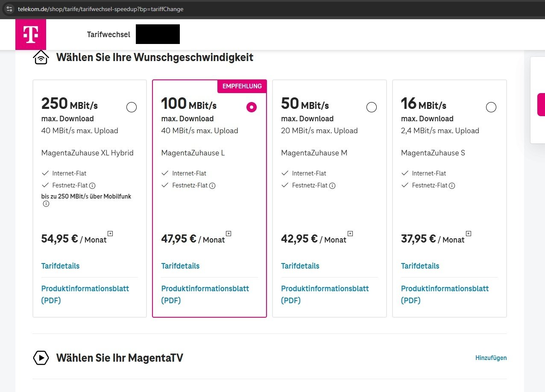Viewport: 545px width, 392px height.
Task: Click the footnote star next to 37,95 € / Monat
Action: (468, 233)
